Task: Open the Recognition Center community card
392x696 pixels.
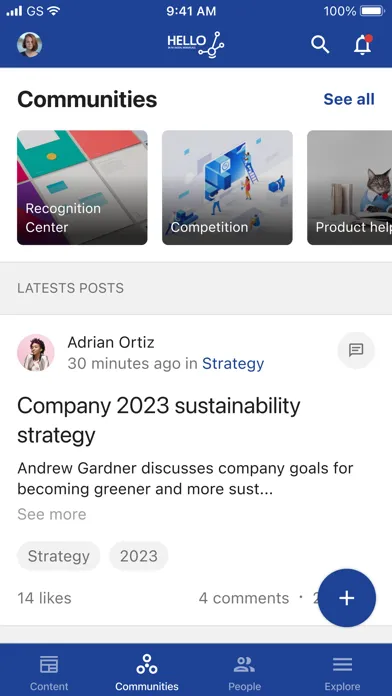Action: [x=82, y=187]
